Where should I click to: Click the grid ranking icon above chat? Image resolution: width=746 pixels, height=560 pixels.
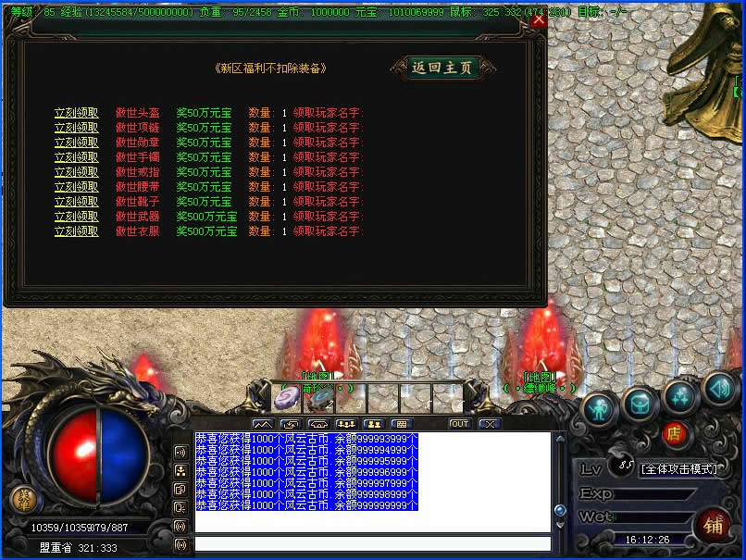402,424
